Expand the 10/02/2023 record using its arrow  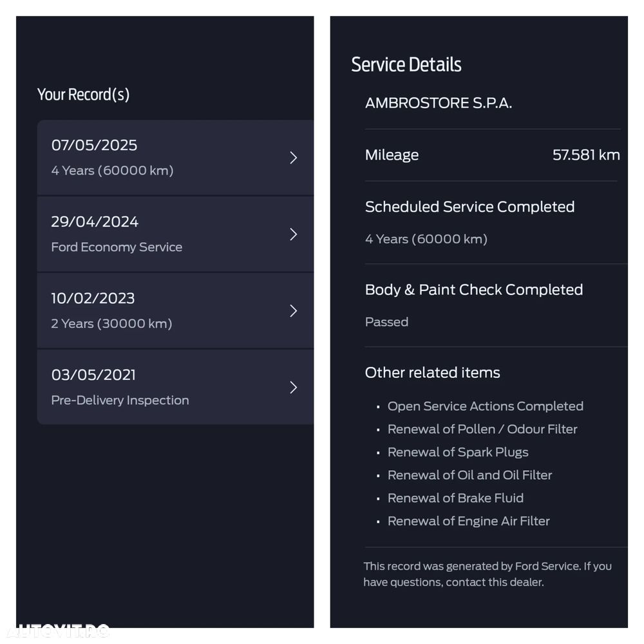click(x=293, y=311)
